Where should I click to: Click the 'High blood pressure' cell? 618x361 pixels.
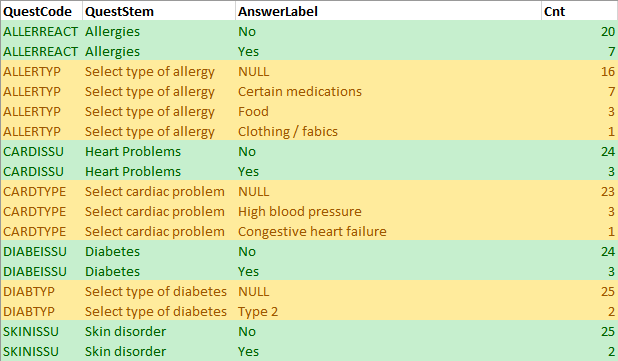click(x=388, y=211)
